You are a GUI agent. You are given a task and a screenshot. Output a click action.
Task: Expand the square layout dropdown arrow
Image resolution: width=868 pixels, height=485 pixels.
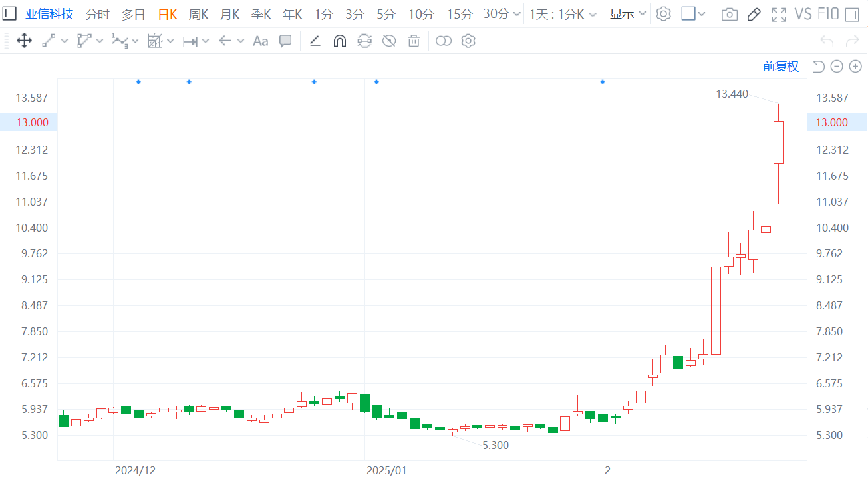(x=702, y=14)
